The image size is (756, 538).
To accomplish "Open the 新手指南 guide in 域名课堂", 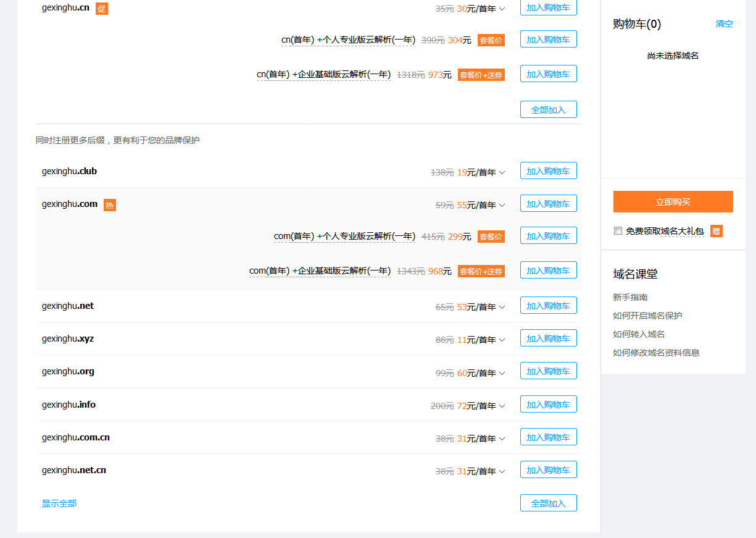I will (x=629, y=297).
